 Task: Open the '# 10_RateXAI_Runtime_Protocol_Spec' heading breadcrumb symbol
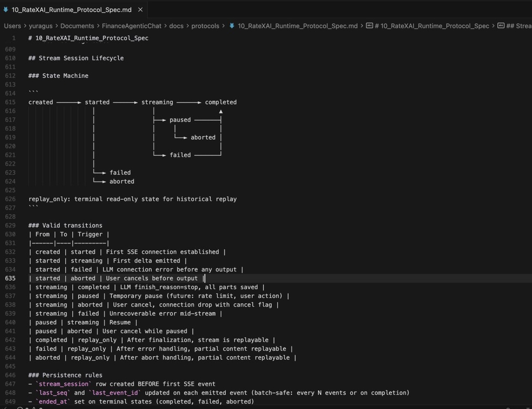pos(432,26)
